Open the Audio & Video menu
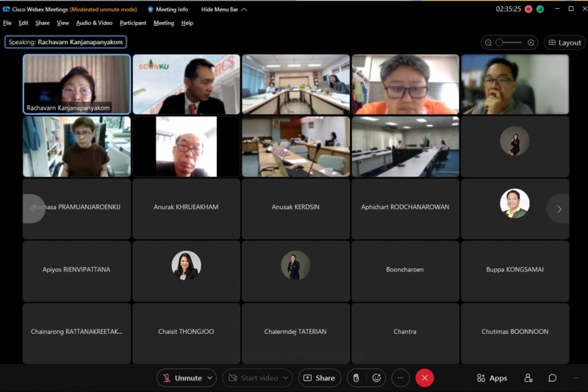588x392 pixels. point(94,23)
